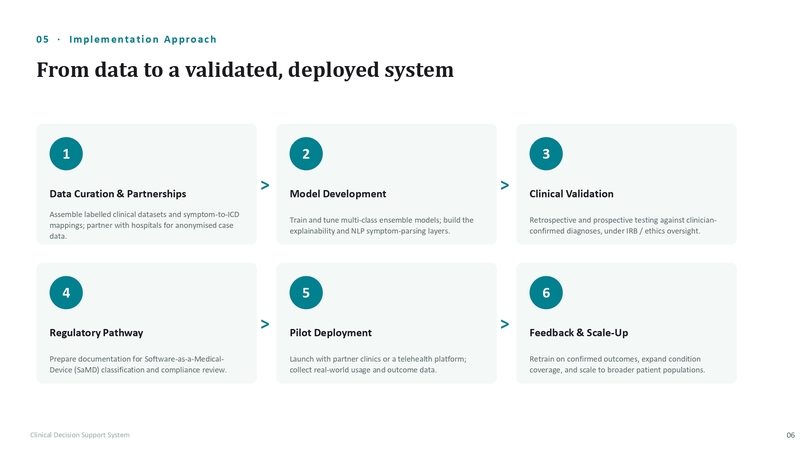
Task: Select the '05 · Implementation Approach' section label
Action: click(126, 40)
